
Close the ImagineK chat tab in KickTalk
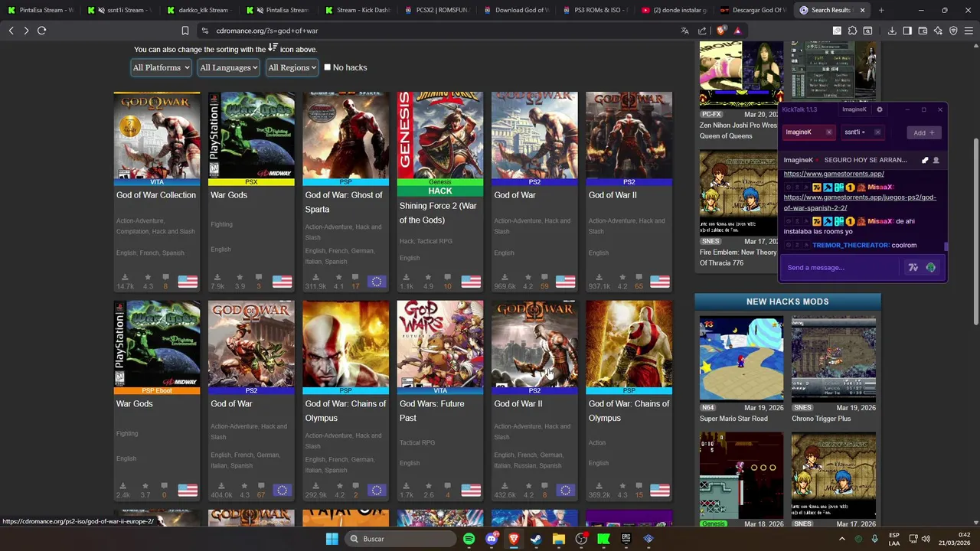pyautogui.click(x=828, y=132)
